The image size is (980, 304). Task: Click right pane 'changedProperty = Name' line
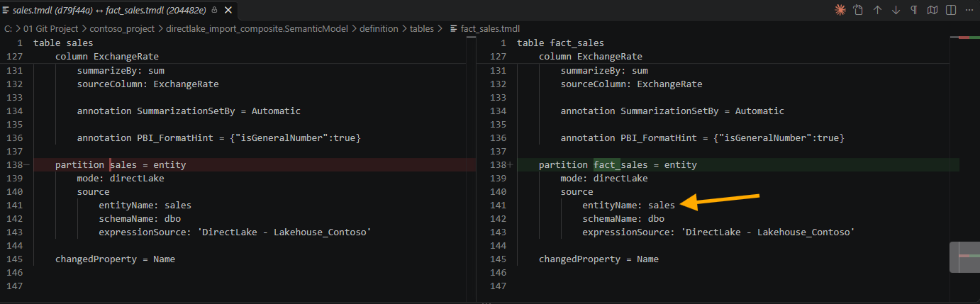[598, 259]
